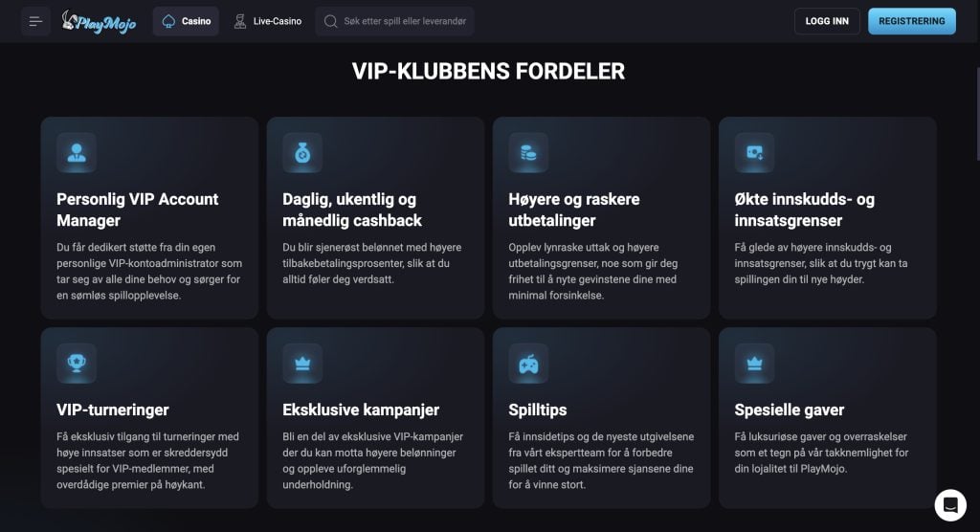The height and width of the screenshot is (532, 980).
Task: Click the PlayMojo logo
Action: click(x=99, y=21)
